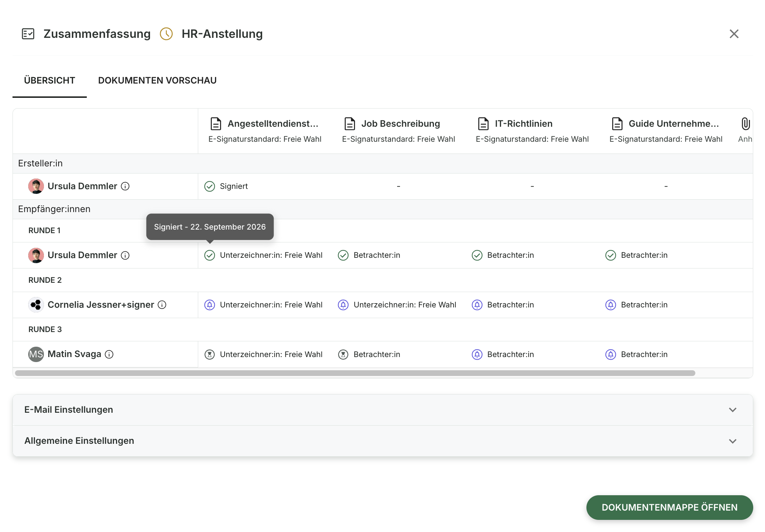The width and height of the screenshot is (765, 532).
Task: Click Cornelia's bell icon under Job Beschreibung
Action: [x=343, y=305]
